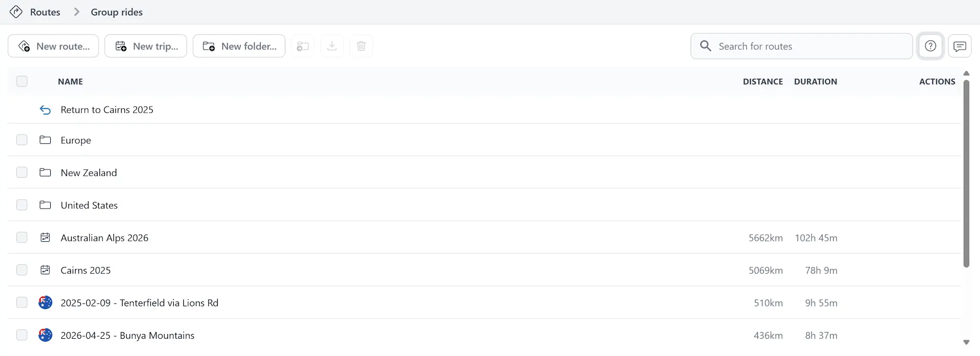Toggle the select-all checkbox in header
The image size is (980, 356).
pos(22,81)
